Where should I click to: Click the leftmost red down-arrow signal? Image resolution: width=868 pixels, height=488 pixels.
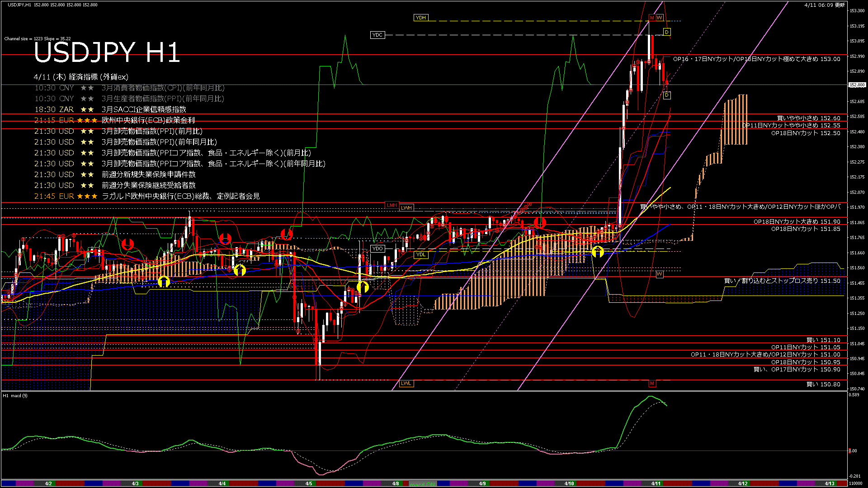coord(128,244)
